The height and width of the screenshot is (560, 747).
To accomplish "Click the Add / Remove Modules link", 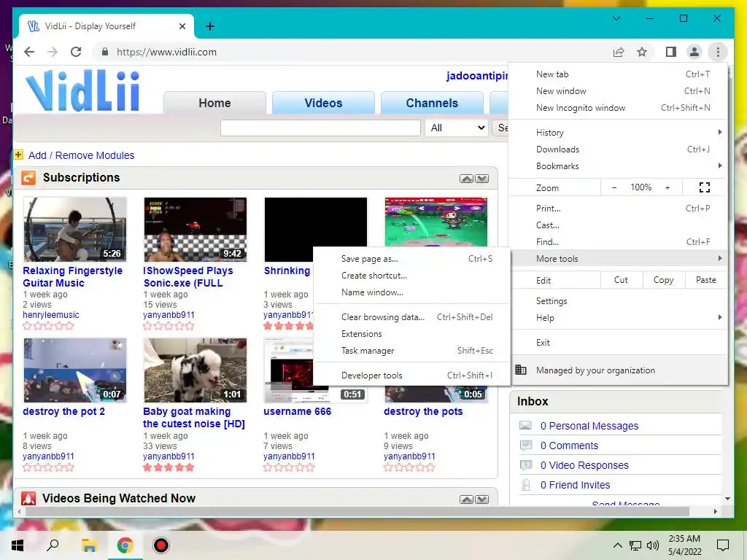I will (82, 155).
